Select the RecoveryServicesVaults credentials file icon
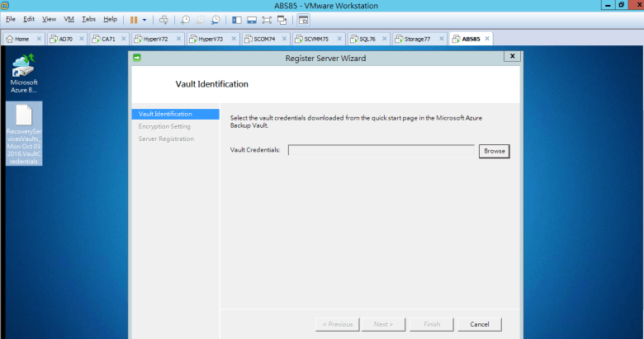 [24, 133]
